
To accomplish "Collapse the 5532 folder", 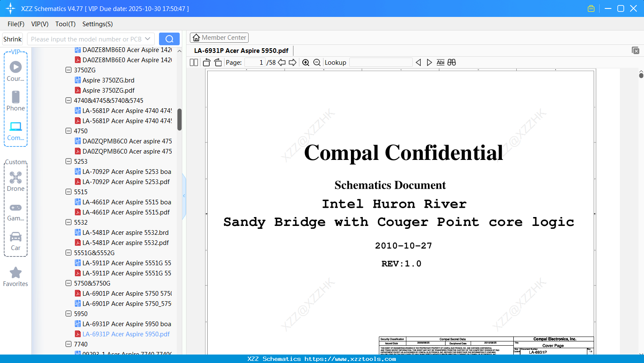I will (69, 222).
